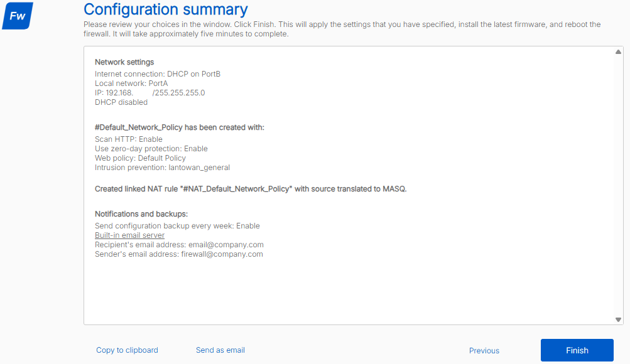Click the DHCP disabled text line
This screenshot has height=364, width=630.
121,102
